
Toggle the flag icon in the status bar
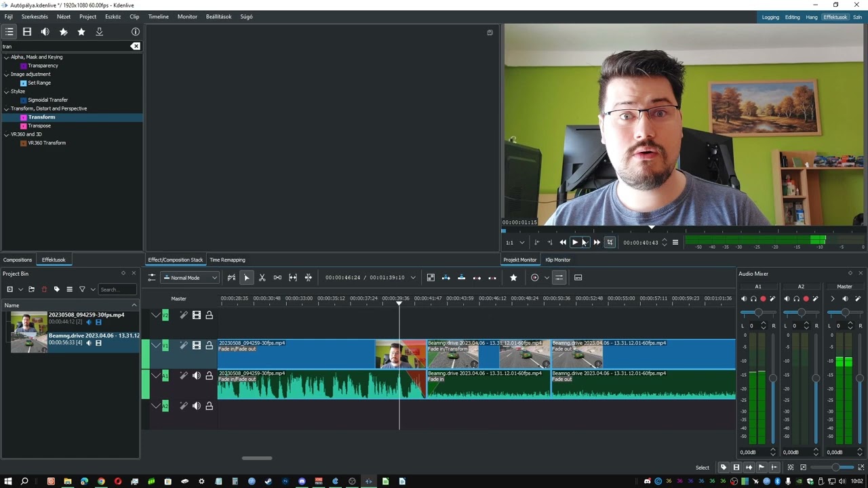[x=762, y=467]
